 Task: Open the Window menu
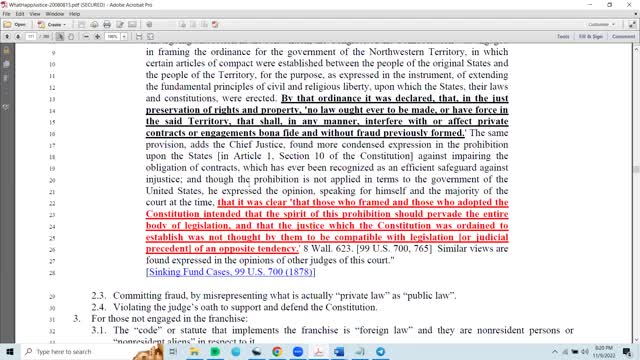tap(55, 14)
